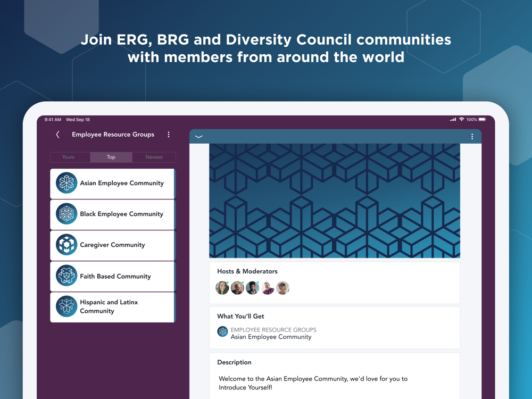532x399 pixels.
Task: Click the Wi-Fi icon in the status bar
Action: tap(461, 119)
